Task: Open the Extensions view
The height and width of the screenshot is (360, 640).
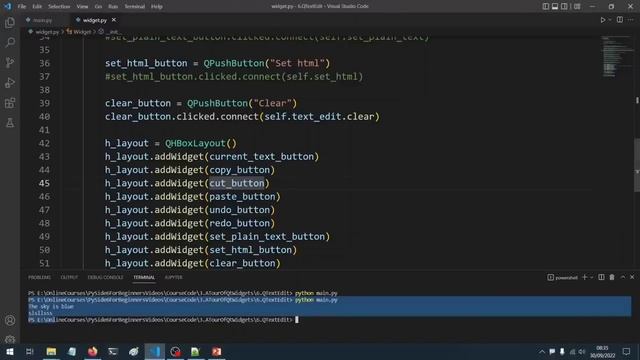Action: tap(10, 102)
